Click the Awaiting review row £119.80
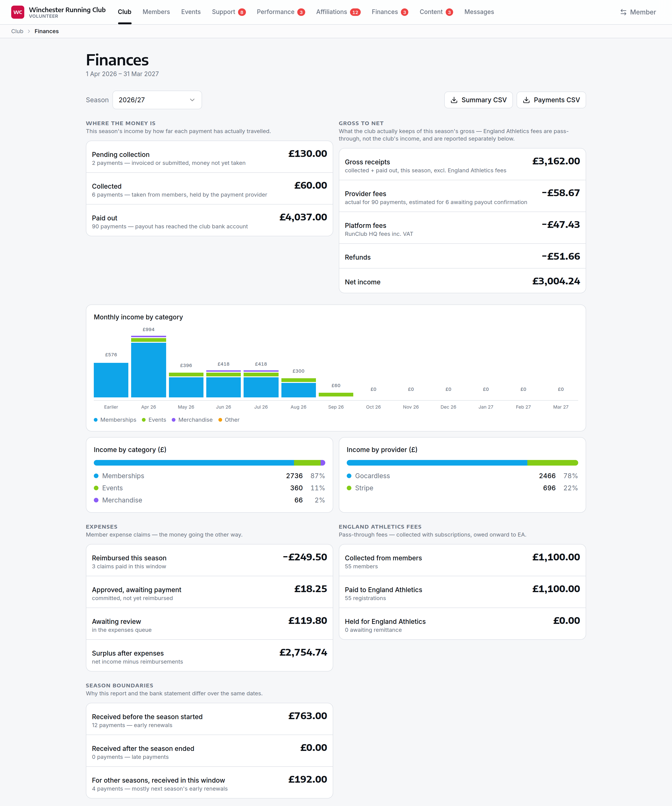 tap(210, 624)
